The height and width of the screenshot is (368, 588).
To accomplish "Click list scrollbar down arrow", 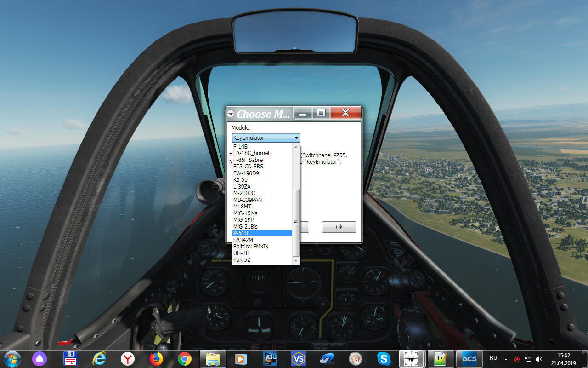I will (296, 260).
